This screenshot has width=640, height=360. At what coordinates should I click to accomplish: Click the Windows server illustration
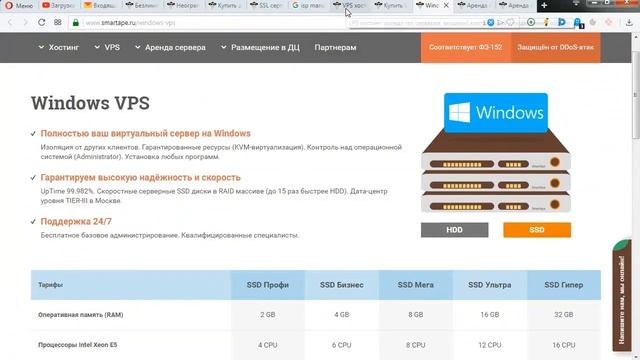[496, 153]
